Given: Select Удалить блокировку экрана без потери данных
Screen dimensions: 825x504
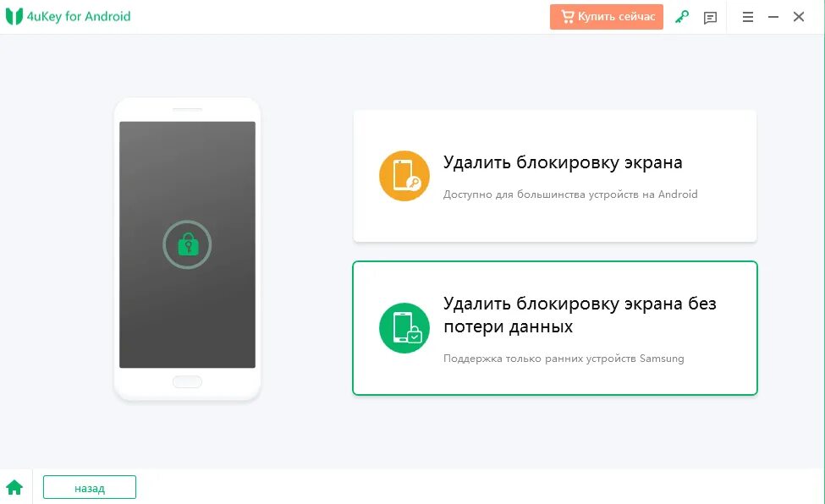Looking at the screenshot, I should point(555,328).
